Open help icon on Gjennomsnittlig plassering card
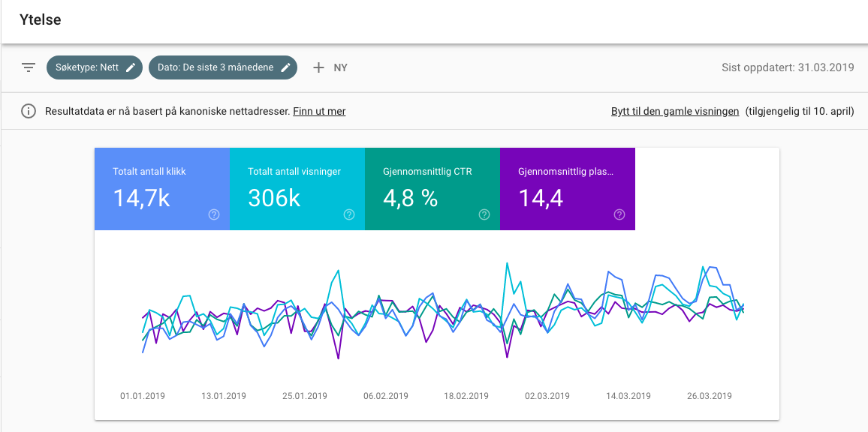The width and height of the screenshot is (868, 432). coord(619,214)
